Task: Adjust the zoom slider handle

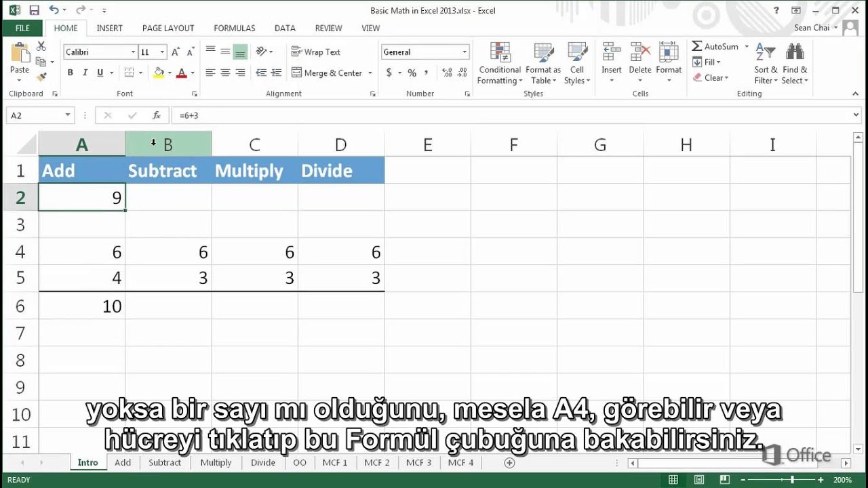Action: coord(793,480)
